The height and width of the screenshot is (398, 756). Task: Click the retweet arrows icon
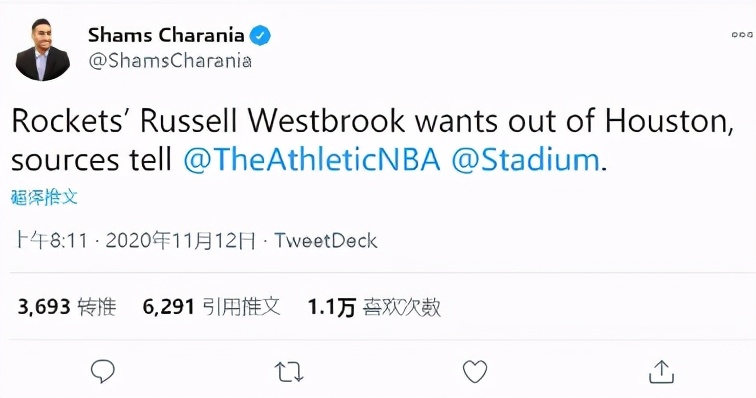tap(289, 372)
